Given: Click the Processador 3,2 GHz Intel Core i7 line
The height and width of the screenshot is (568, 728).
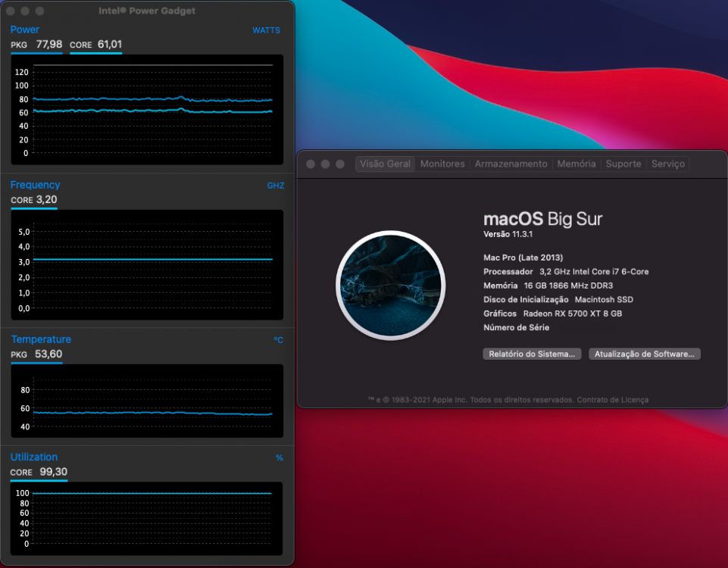Looking at the screenshot, I should (566, 271).
